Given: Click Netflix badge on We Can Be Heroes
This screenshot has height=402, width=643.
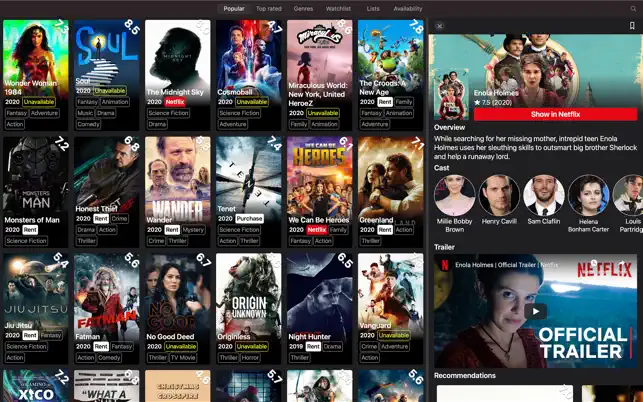Looking at the screenshot, I should [317, 230].
